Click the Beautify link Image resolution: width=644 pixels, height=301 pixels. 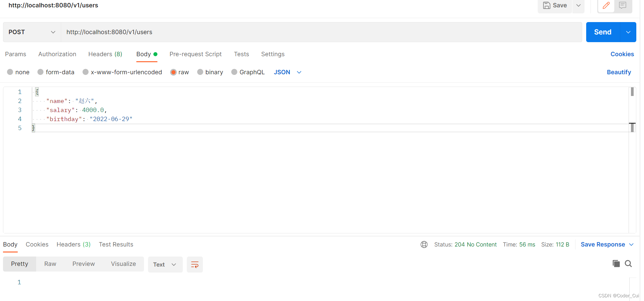pyautogui.click(x=619, y=72)
